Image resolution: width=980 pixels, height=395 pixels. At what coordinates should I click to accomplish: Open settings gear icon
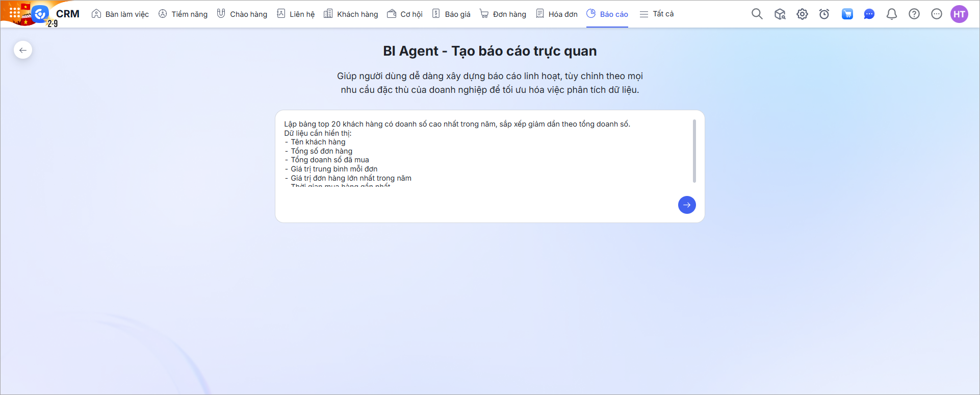click(x=802, y=14)
